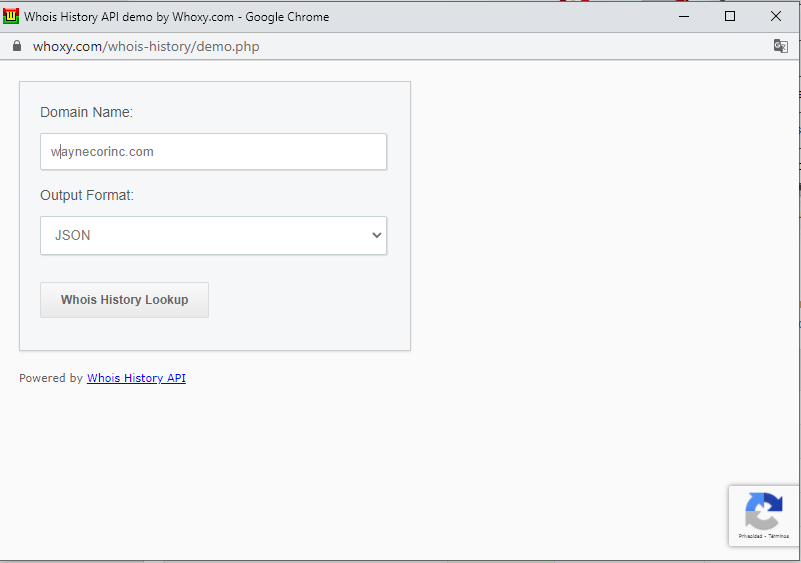Screen dimensions: 801x563
Task: Click the Domain Name label
Action: 86,112
